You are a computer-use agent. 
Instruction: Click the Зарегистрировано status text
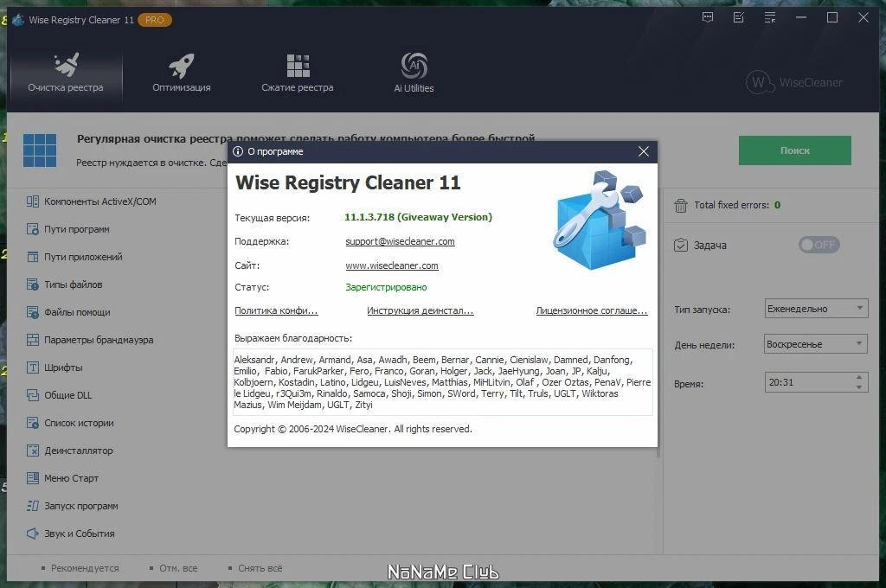point(386,287)
